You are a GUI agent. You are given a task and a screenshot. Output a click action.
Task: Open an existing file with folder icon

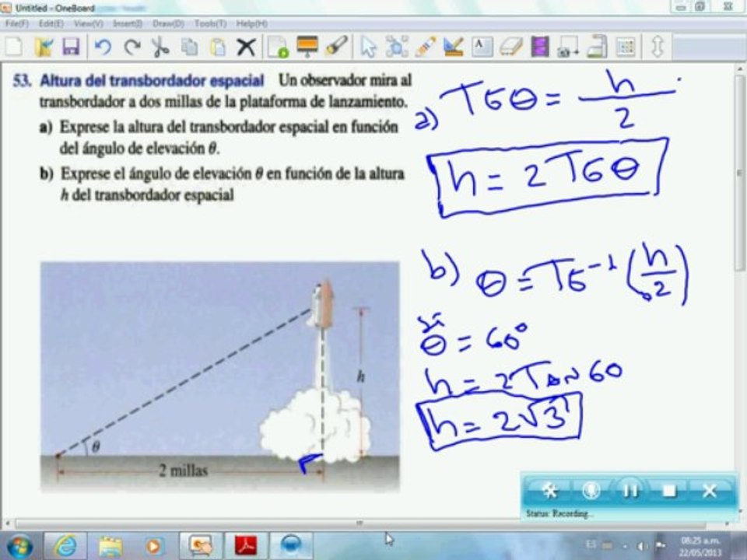click(44, 47)
